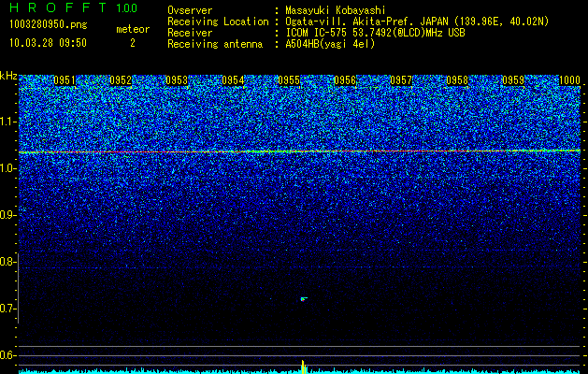
Task: Click the meteor count value 2
Action: point(133,43)
